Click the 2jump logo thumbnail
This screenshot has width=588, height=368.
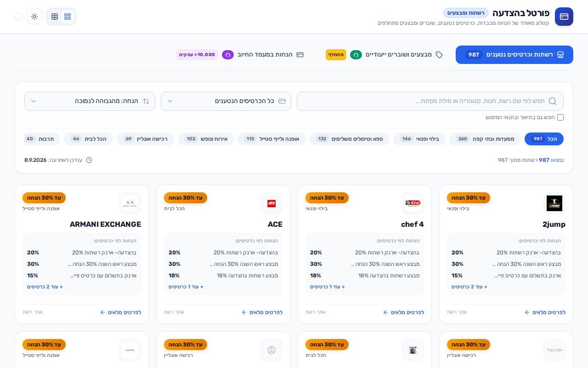554,203
